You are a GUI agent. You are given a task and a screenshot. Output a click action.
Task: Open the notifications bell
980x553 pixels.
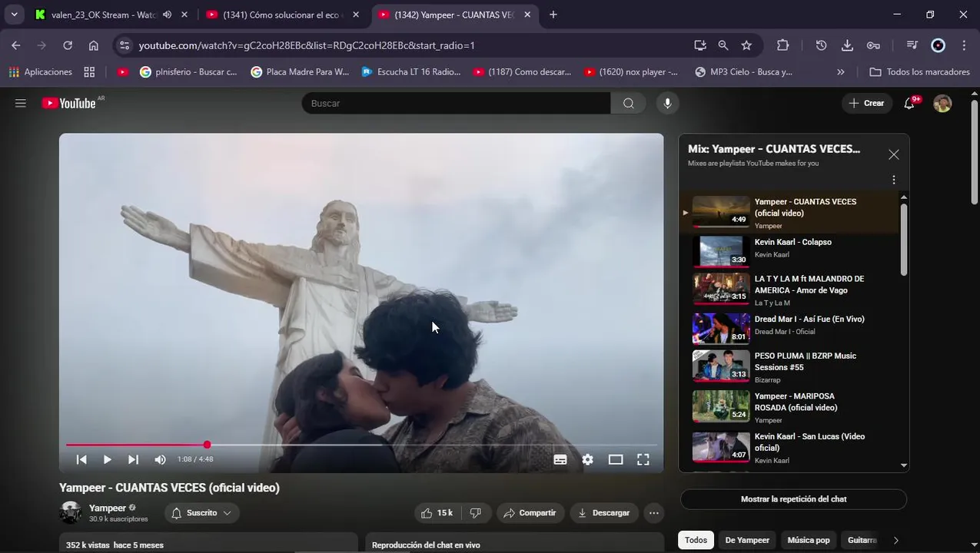[909, 103]
